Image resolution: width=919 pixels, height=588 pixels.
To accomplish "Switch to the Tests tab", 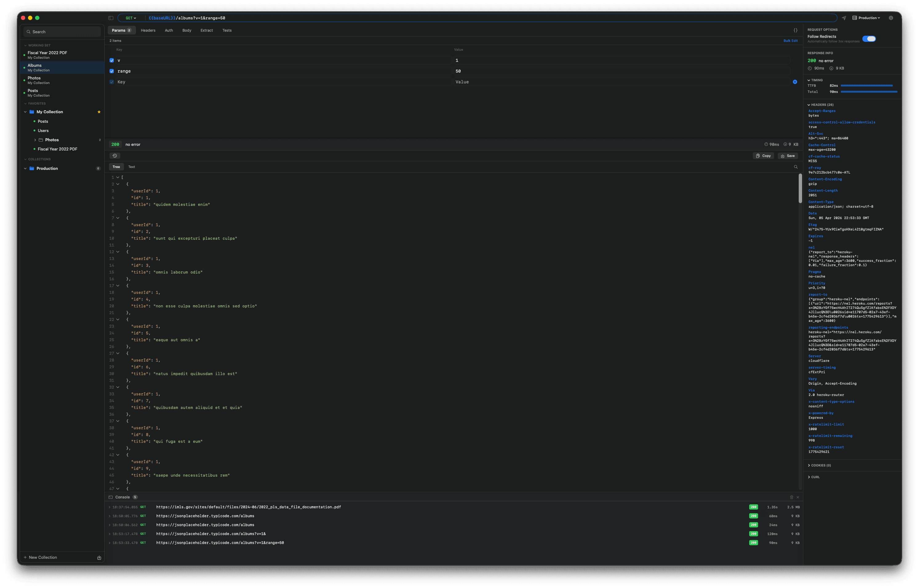I will pos(227,30).
